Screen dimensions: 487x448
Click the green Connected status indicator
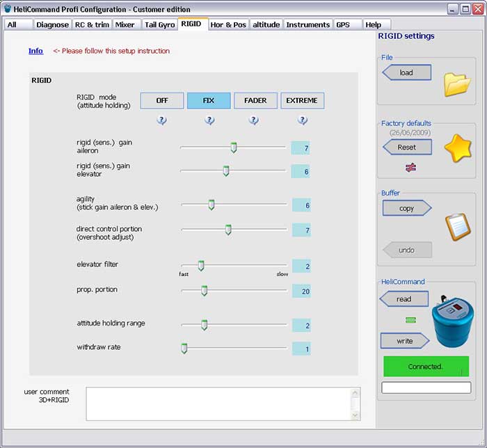click(x=426, y=367)
